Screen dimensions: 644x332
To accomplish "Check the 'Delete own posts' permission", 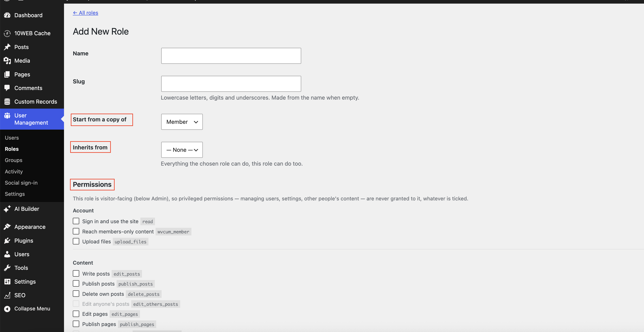I will tap(76, 294).
